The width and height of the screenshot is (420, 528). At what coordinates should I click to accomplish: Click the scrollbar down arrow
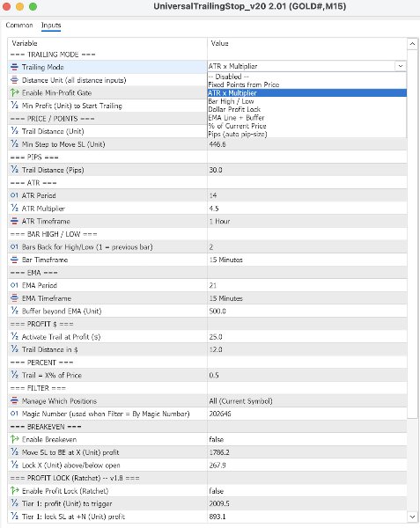(412, 517)
